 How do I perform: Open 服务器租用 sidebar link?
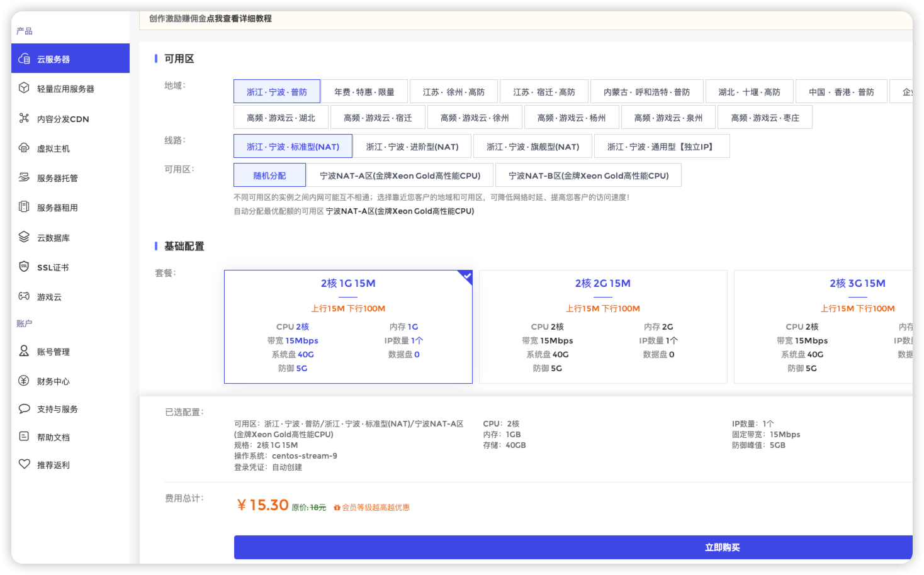point(57,208)
